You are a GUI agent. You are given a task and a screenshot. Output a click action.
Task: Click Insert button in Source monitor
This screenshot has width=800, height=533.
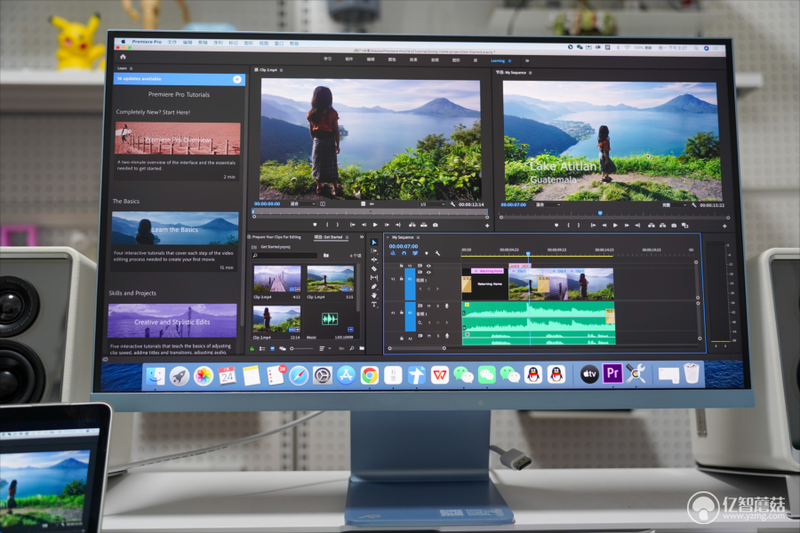412,224
